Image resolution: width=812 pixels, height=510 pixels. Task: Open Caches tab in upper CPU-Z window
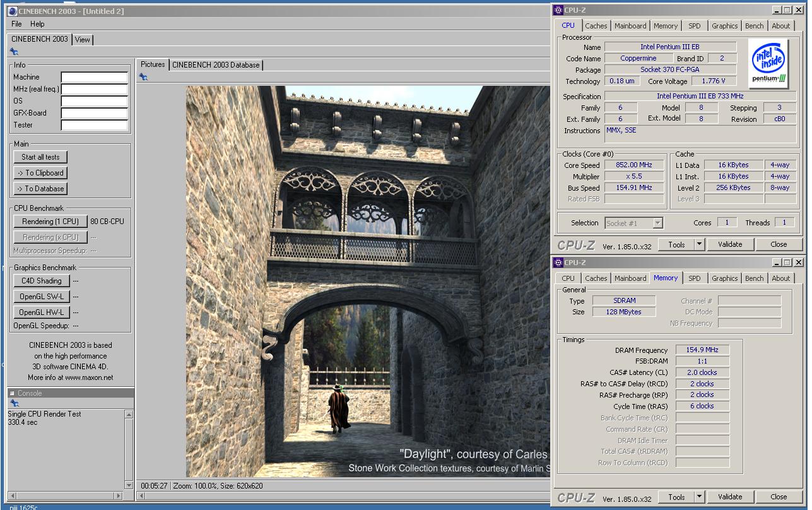pyautogui.click(x=596, y=26)
